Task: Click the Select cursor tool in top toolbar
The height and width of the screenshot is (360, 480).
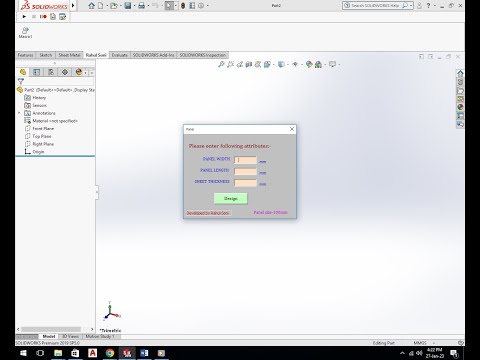Action: click(169, 6)
